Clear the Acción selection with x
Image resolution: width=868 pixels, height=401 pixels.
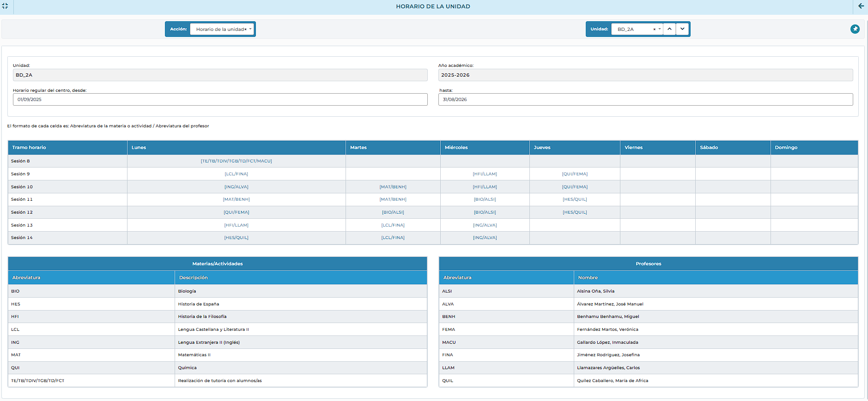coord(245,30)
